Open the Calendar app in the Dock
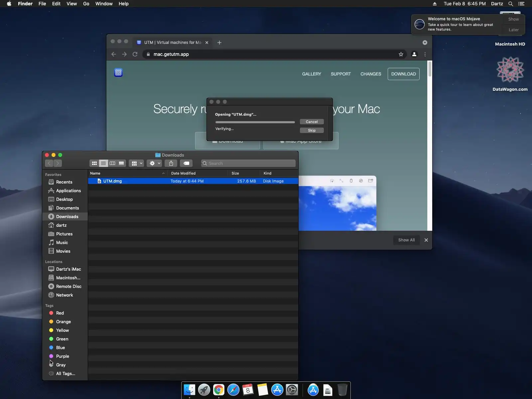Screen dimensions: 532x399 248,390
